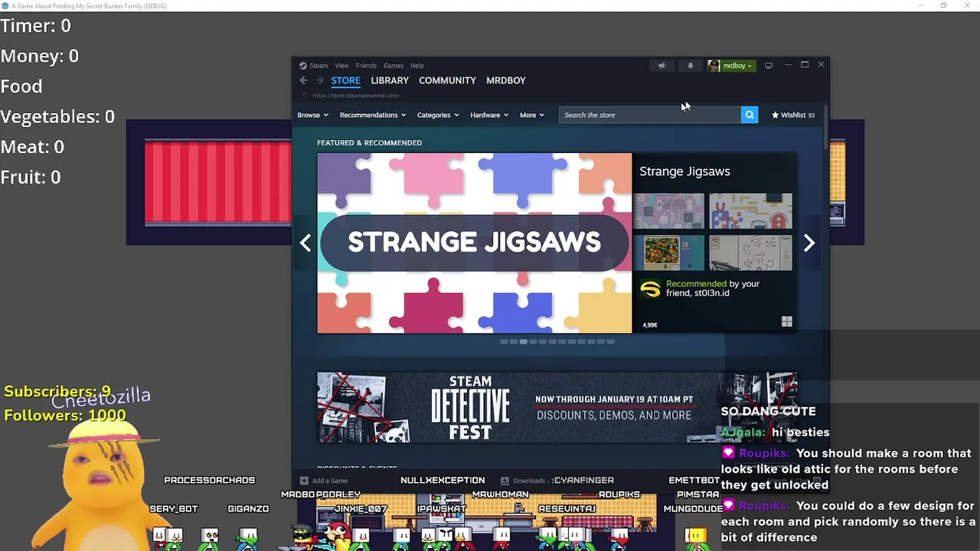Open the MRDBOY profile tab
The width and height of the screenshot is (980, 551).
click(506, 80)
